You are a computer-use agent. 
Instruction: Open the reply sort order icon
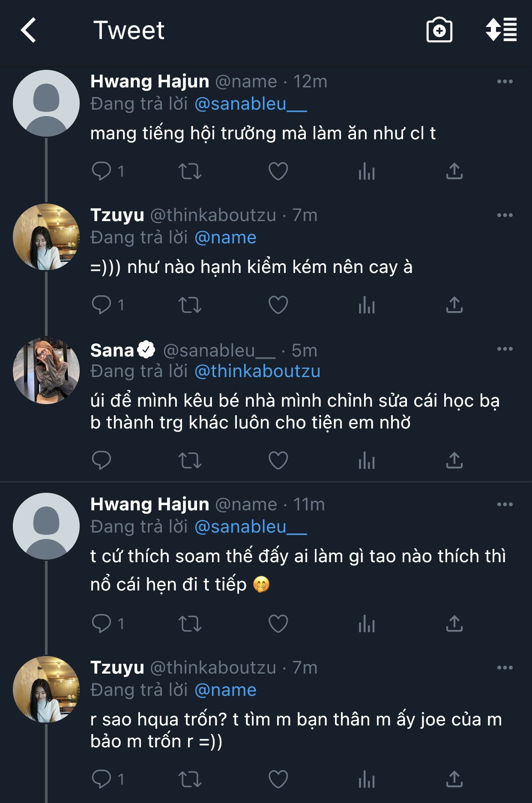click(x=501, y=30)
